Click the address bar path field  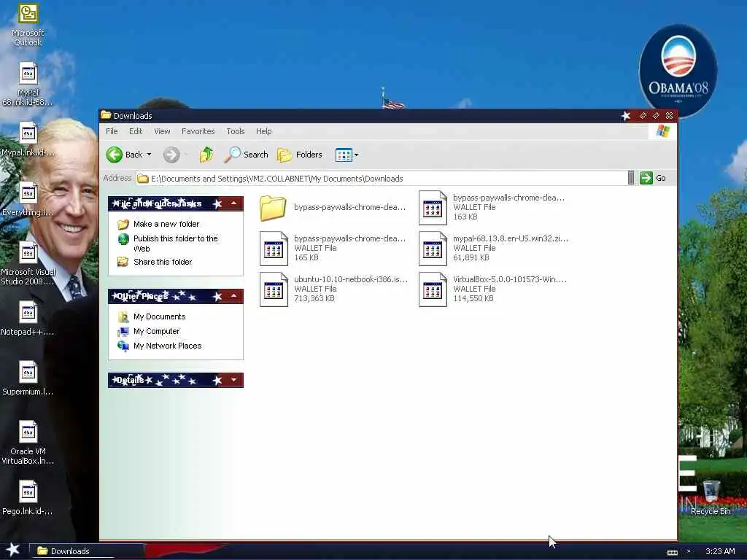[382, 179]
